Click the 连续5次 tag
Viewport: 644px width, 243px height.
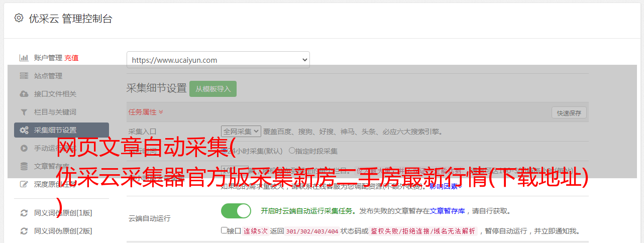pyautogui.click(x=256, y=231)
